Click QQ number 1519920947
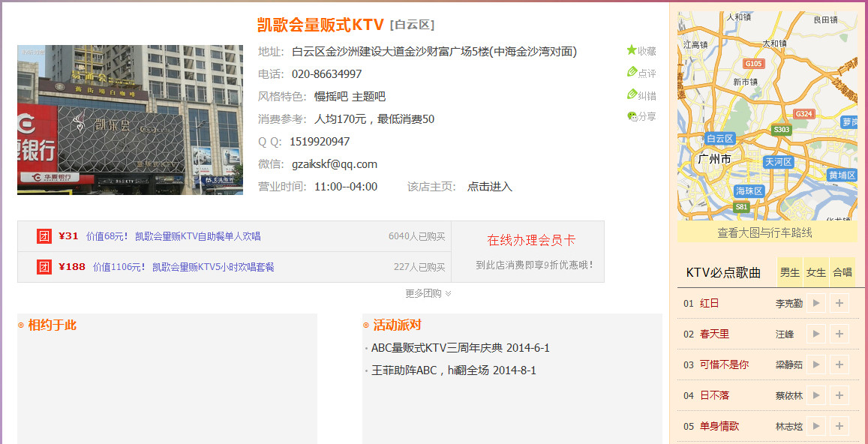This screenshot has height=444, width=868. (x=320, y=142)
